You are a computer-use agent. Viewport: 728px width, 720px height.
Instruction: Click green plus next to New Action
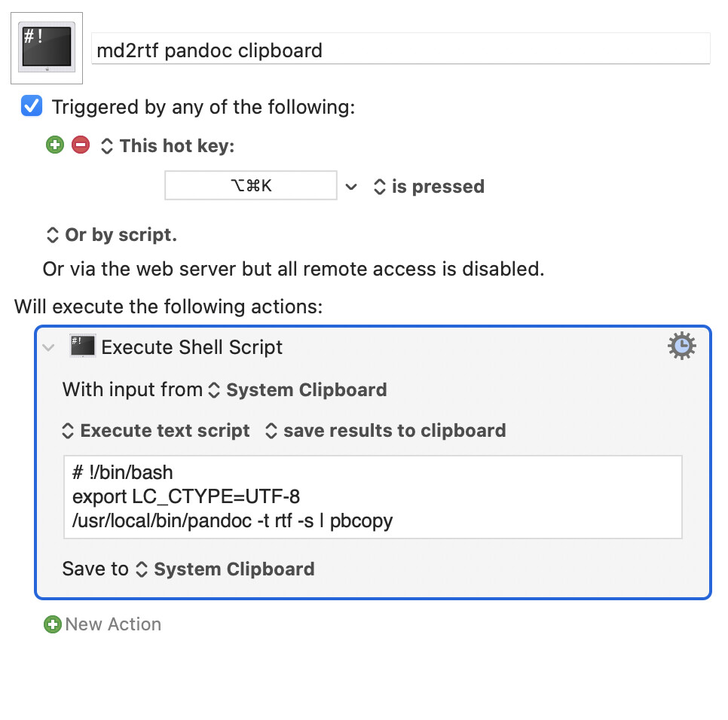point(53,624)
